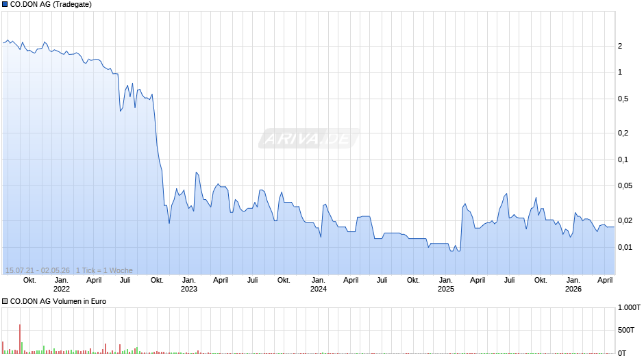644x360 pixels.
Task: Click the volume axis label '1.000T'
Action: click(x=629, y=307)
